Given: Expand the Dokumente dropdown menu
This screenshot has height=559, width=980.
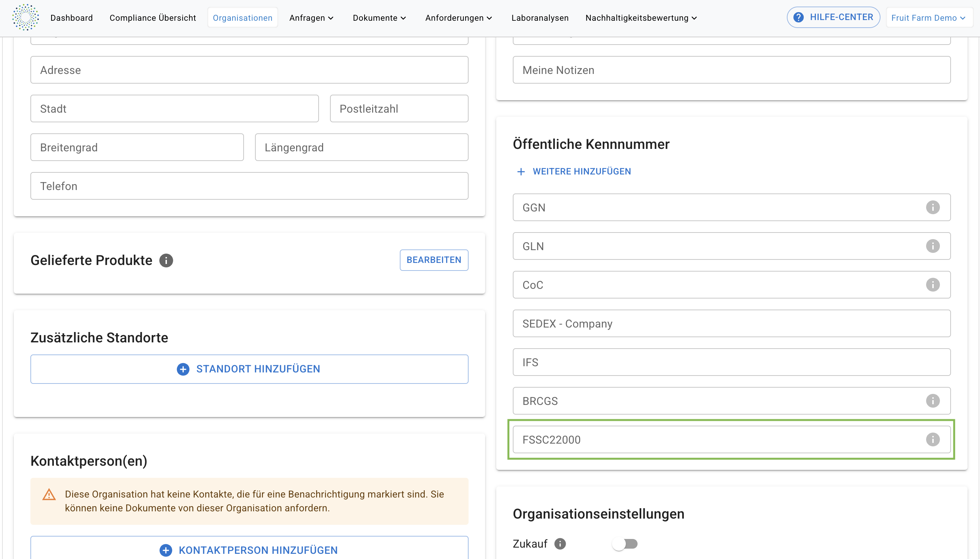Looking at the screenshot, I should [x=379, y=18].
